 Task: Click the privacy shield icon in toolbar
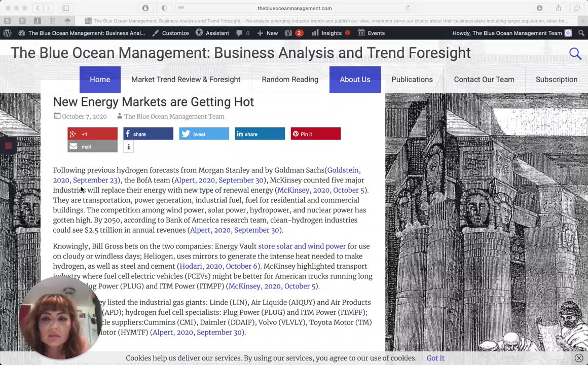(164, 8)
